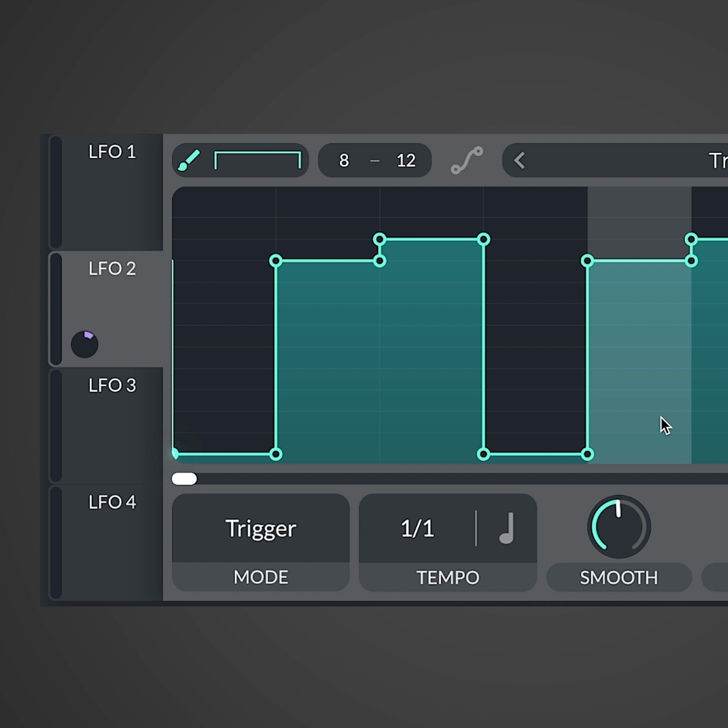Open the LFO 4 tab
Image resolution: width=728 pixels, height=728 pixels.
pyautogui.click(x=112, y=502)
